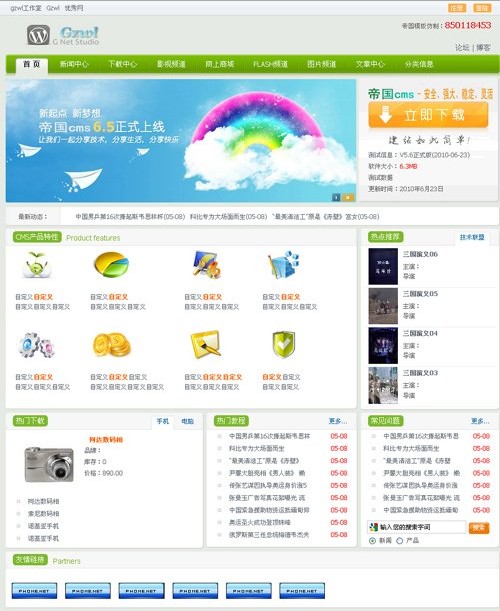500x611 pixels.
Task: Open the paint palette monitor feature icon
Action: click(x=207, y=265)
